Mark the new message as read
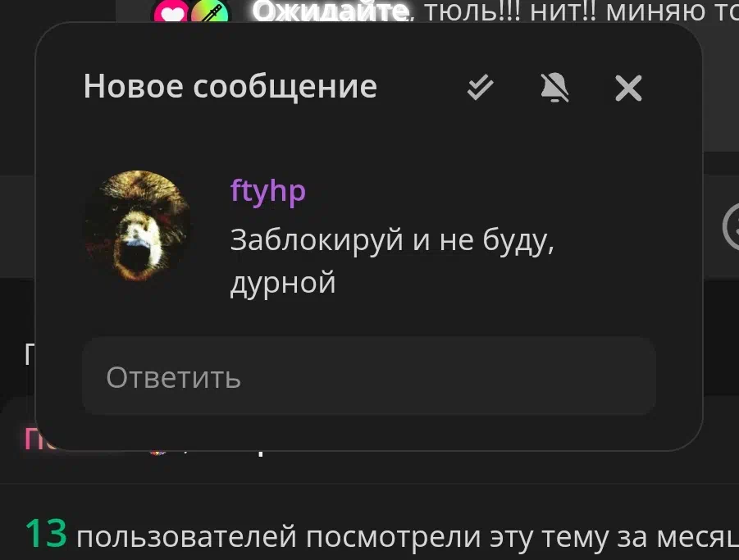Screen dimensions: 739x560 tap(480, 88)
